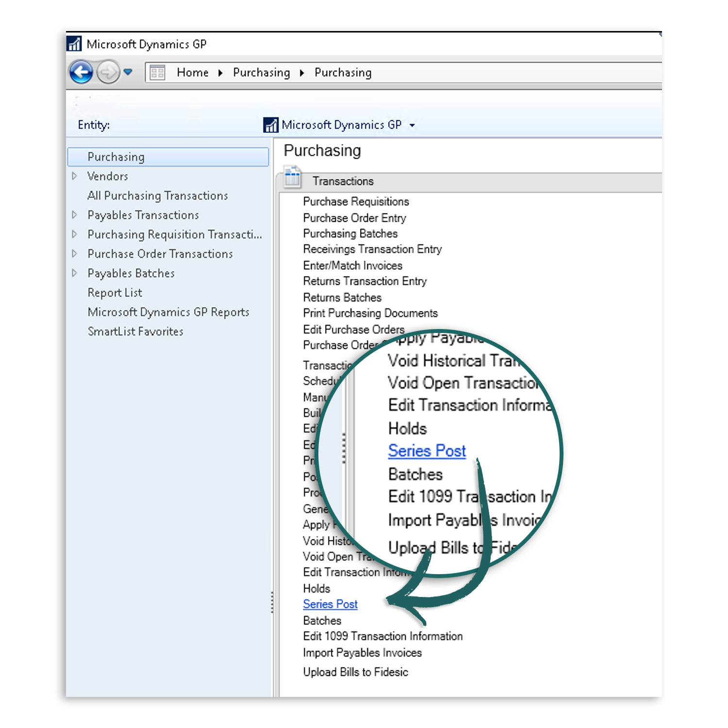Image resolution: width=728 pixels, height=728 pixels.
Task: Select Purchasing in the navigation pane
Action: point(116,157)
